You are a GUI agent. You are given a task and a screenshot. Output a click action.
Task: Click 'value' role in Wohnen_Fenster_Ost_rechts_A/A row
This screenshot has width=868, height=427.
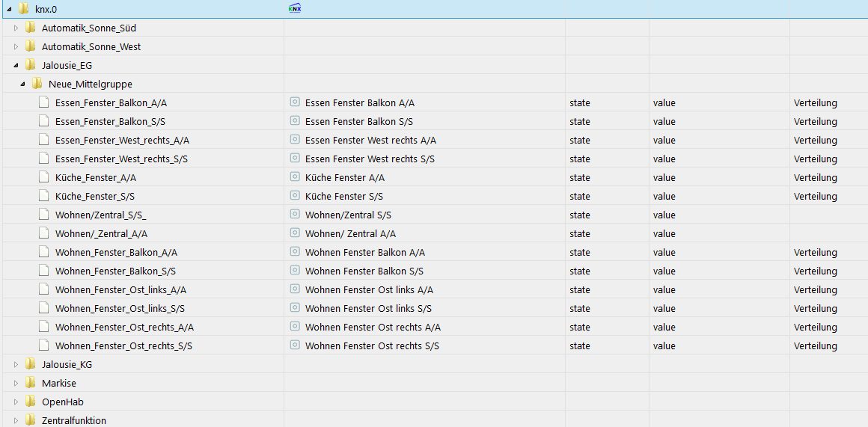664,328
